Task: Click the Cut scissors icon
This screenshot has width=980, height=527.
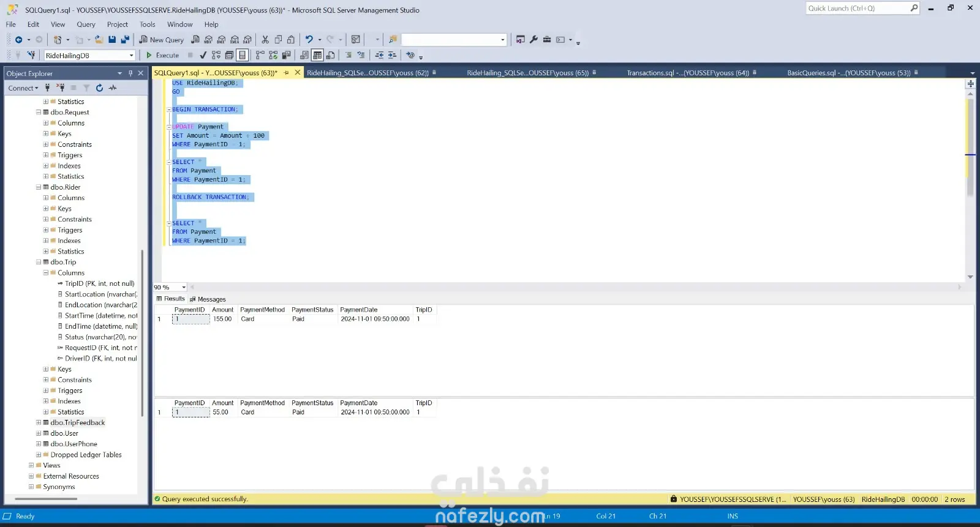Action: (x=265, y=40)
